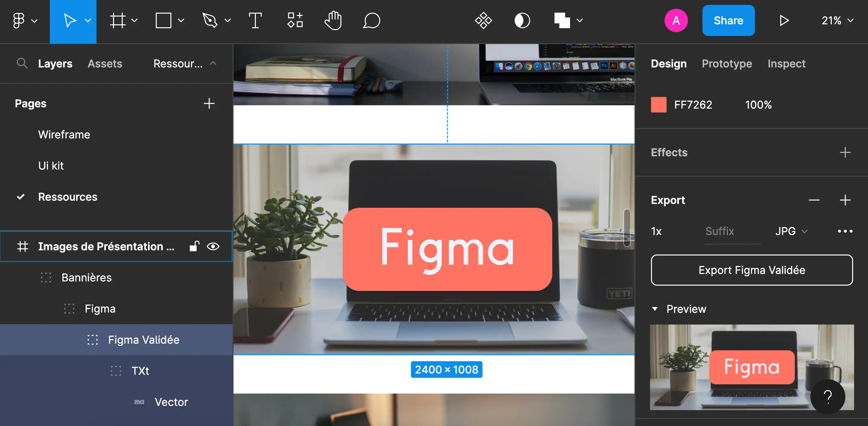Screen dimensions: 868x426
Task: Click the contrast/theme toggle icon
Action: click(x=522, y=21)
